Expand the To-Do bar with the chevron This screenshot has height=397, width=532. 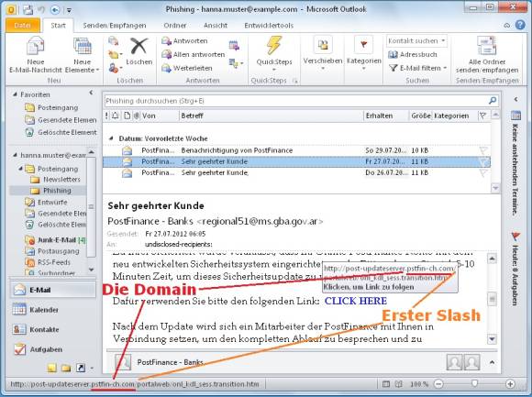coord(515,99)
